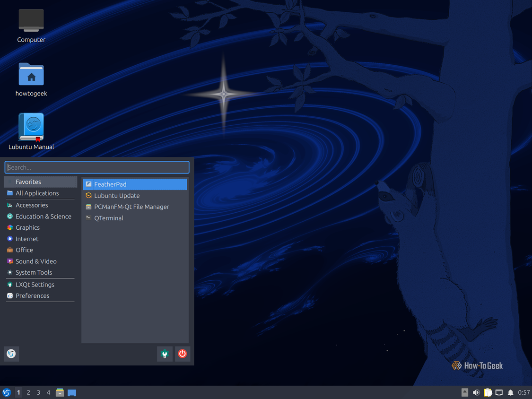Click the Search field in the menu
Image resolution: width=532 pixels, height=399 pixels.
point(97,167)
